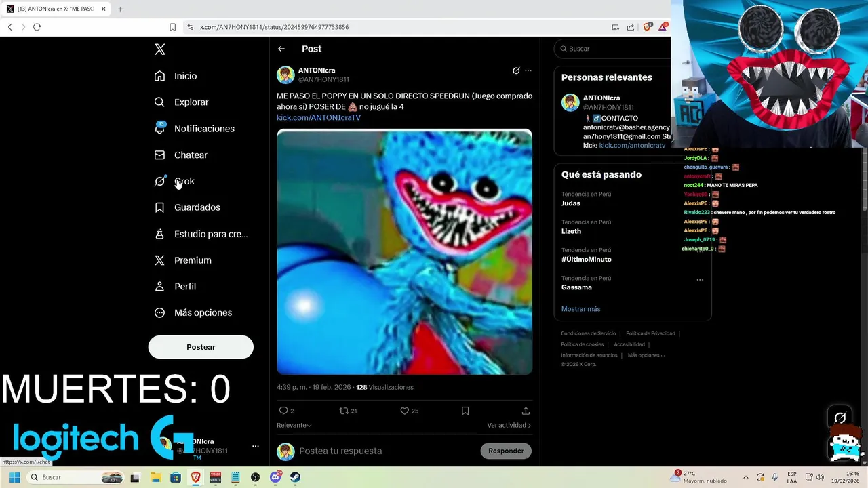Click the browser address bar URL
This screenshot has height=488, width=868.
(x=275, y=27)
